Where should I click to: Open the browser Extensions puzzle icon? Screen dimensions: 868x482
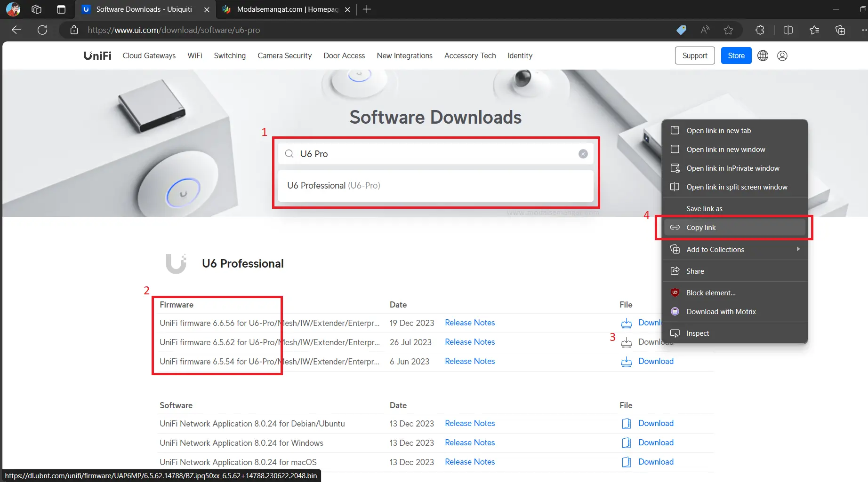pos(760,30)
